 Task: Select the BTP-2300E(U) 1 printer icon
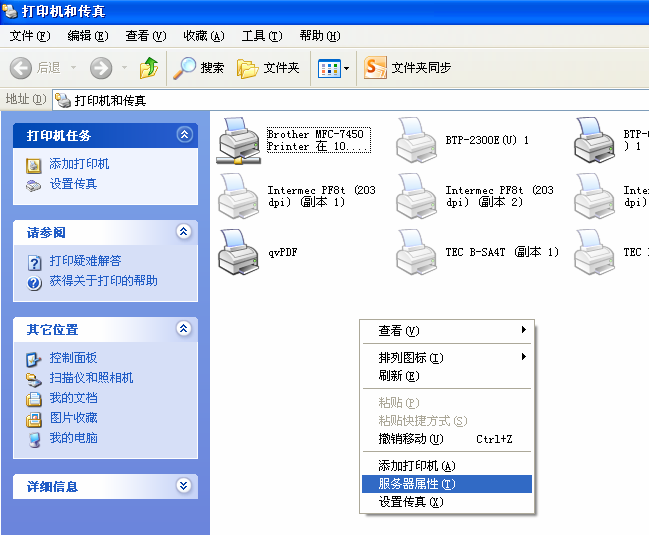[416, 140]
